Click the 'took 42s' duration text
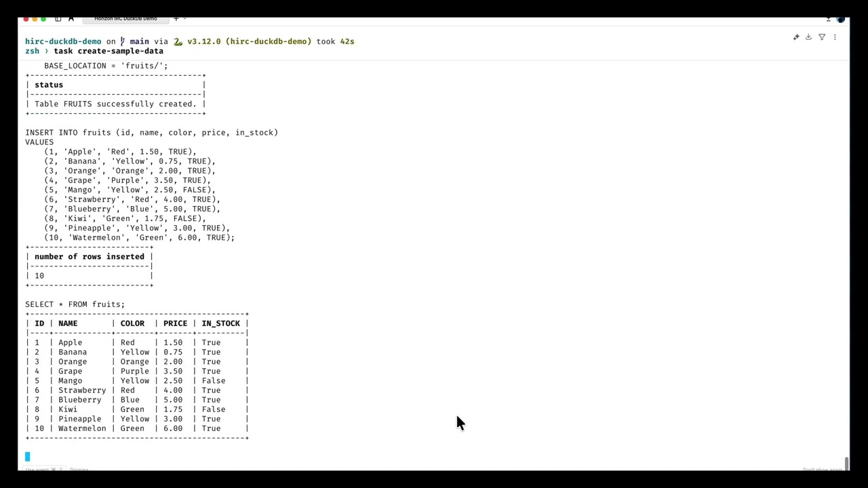Screen dimensions: 868x488 [335, 41]
